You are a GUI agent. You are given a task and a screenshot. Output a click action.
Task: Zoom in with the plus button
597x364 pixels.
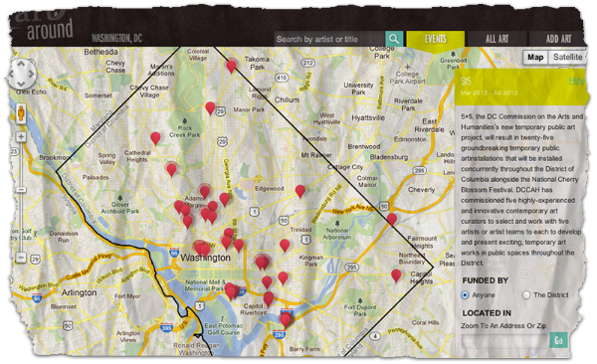21,136
